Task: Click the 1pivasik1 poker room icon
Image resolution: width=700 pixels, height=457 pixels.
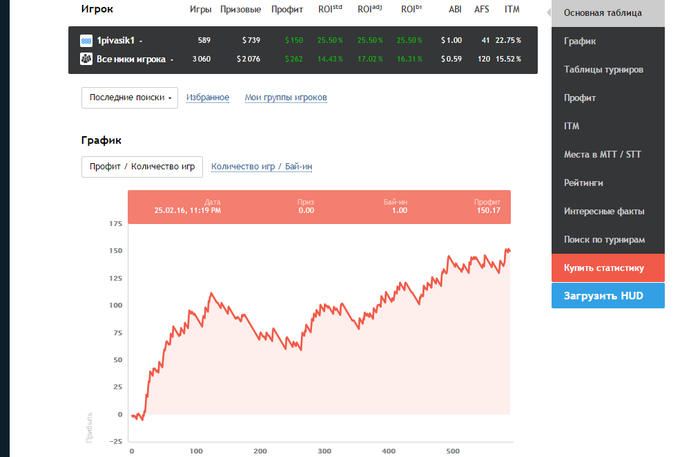Action: pyautogui.click(x=87, y=40)
